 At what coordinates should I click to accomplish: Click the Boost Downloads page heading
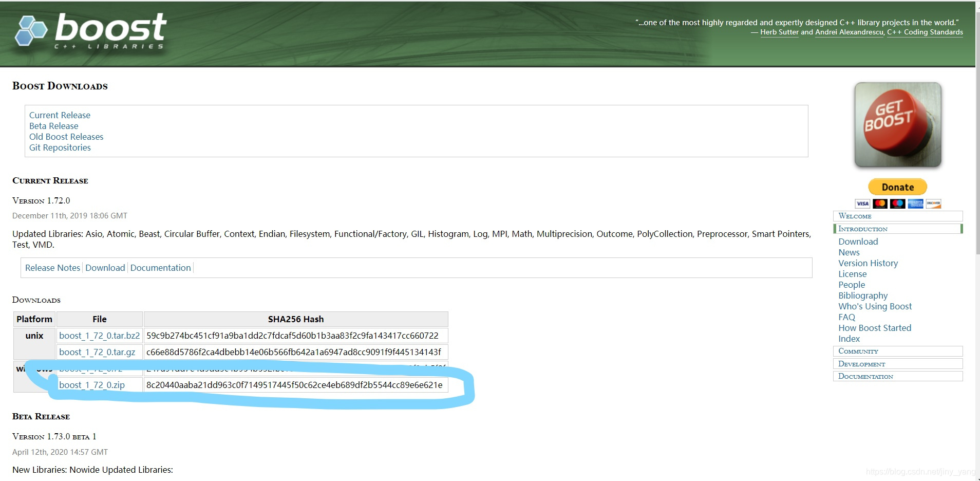click(60, 86)
